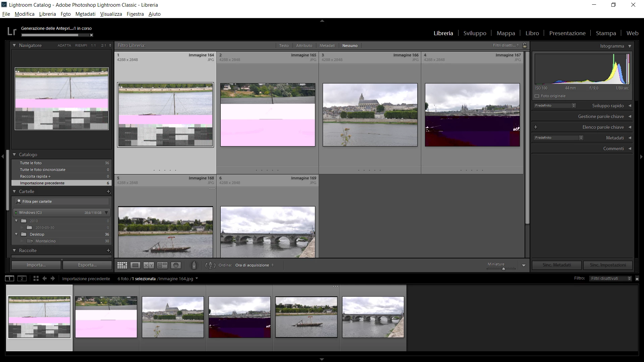This screenshot has height=362, width=644.
Task: Open People (face) view icon
Action: [176, 265]
